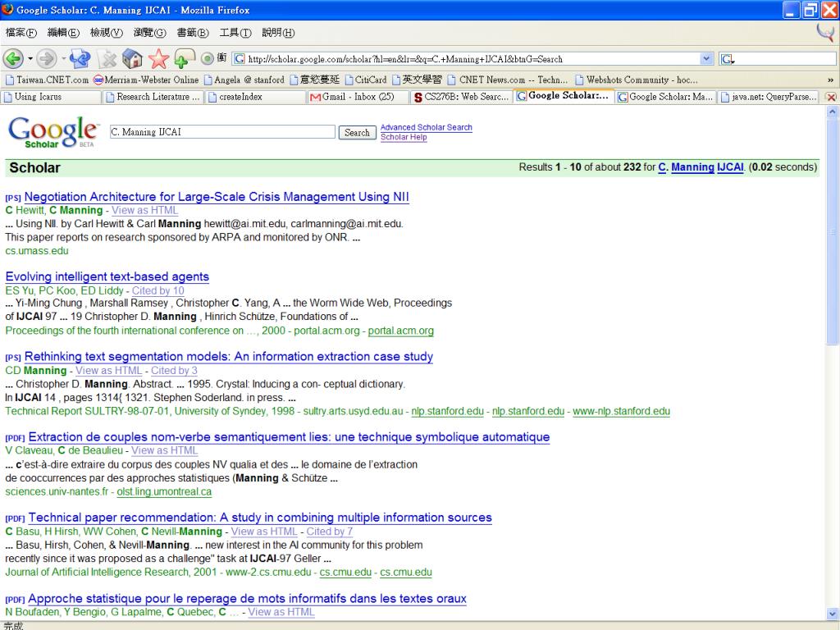Click Cited by 10 under Evolving agents
This screenshot has height=630, width=840.
[x=158, y=290]
